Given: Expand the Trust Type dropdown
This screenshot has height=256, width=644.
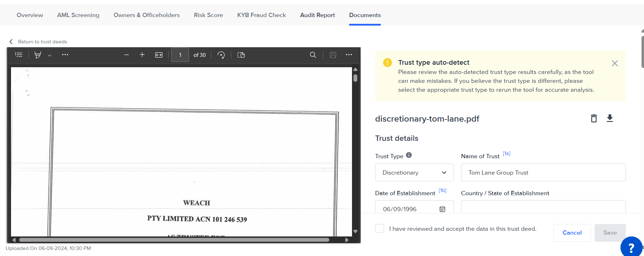Looking at the screenshot, I should (x=414, y=172).
